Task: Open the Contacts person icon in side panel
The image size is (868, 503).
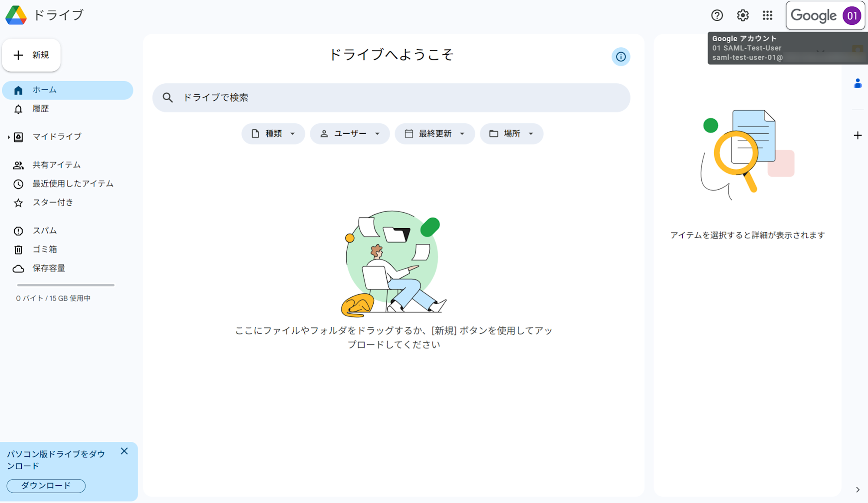Action: pos(858,83)
